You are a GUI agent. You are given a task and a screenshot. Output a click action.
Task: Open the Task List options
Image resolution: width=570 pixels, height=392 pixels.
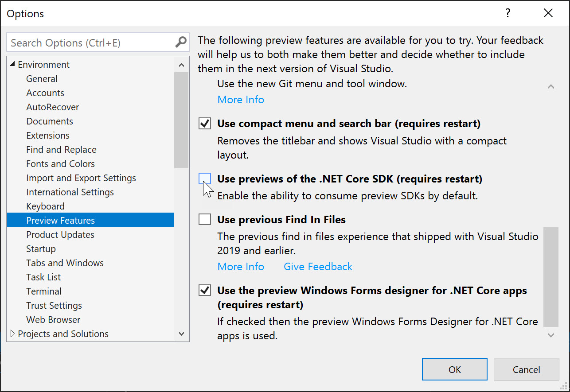click(x=43, y=277)
